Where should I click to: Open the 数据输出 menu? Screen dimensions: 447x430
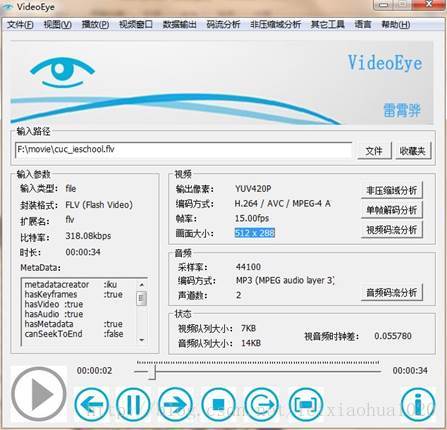[179, 25]
